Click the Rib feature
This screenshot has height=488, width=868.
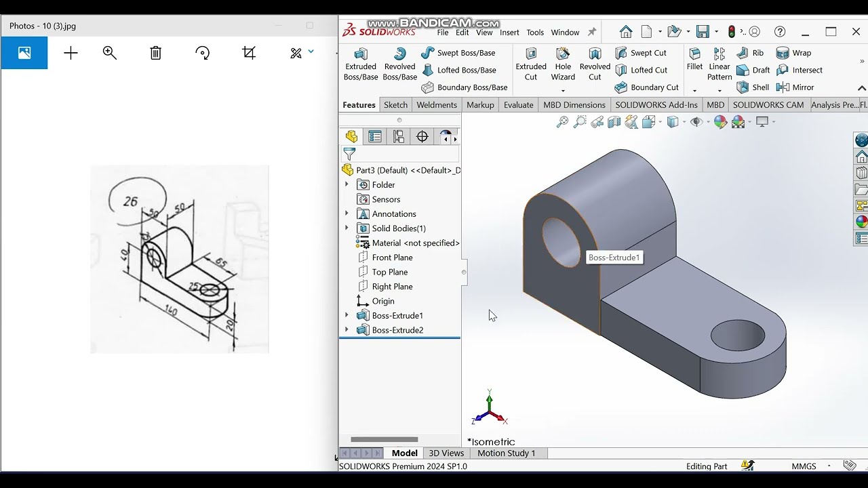click(x=750, y=53)
